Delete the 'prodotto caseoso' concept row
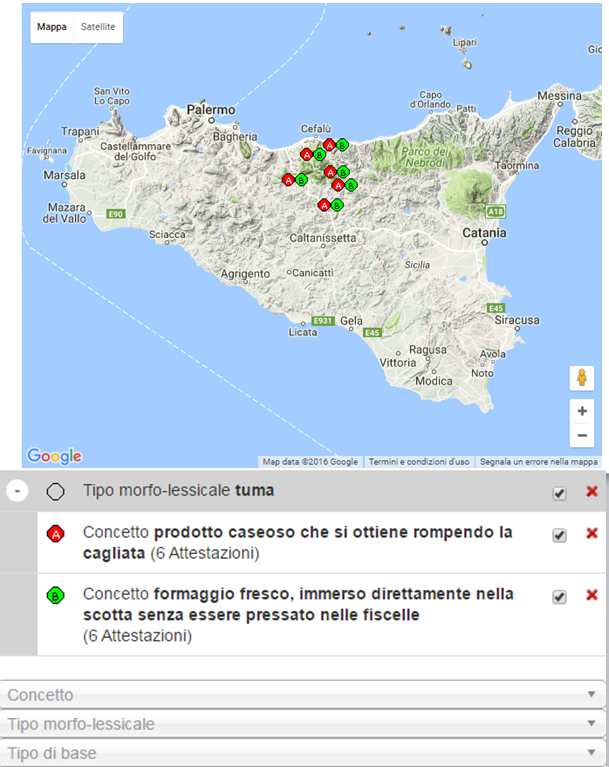Viewport: 609px width, 767px height. click(591, 534)
